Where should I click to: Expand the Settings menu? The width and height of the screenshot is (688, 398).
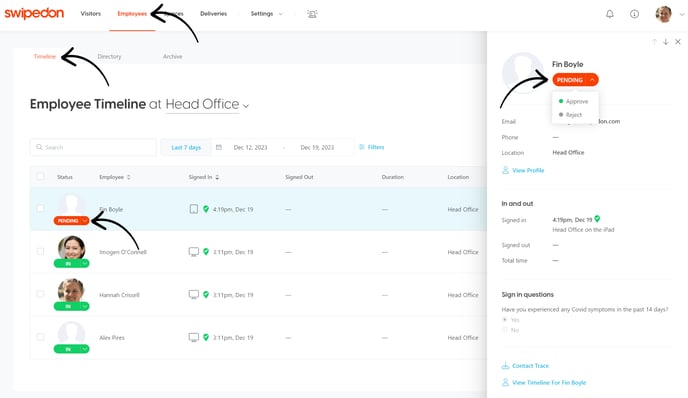(x=266, y=14)
